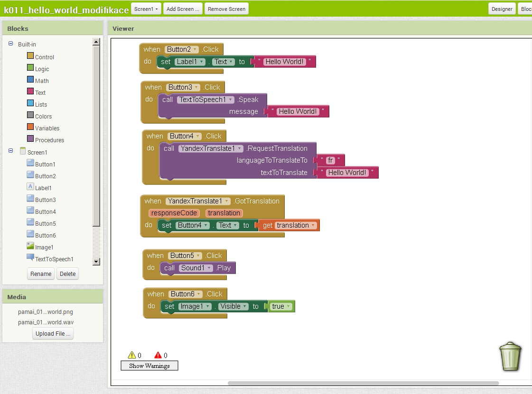
Task: Select Image1 in the component tree
Action: click(x=44, y=247)
